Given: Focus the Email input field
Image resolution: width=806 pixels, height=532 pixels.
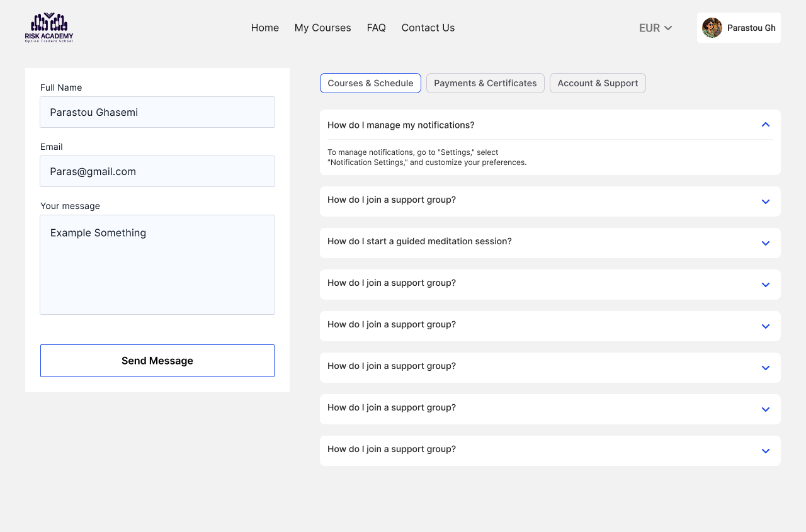Looking at the screenshot, I should 157,171.
